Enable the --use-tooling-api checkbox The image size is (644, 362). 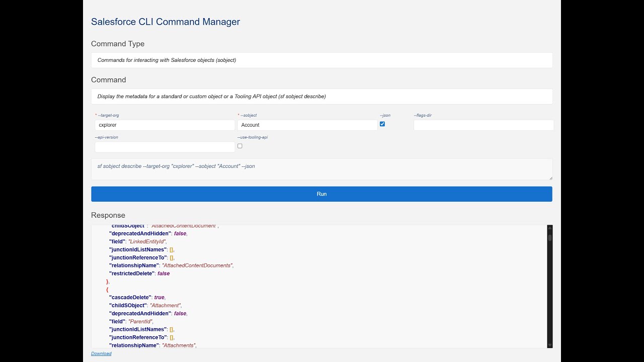(240, 146)
